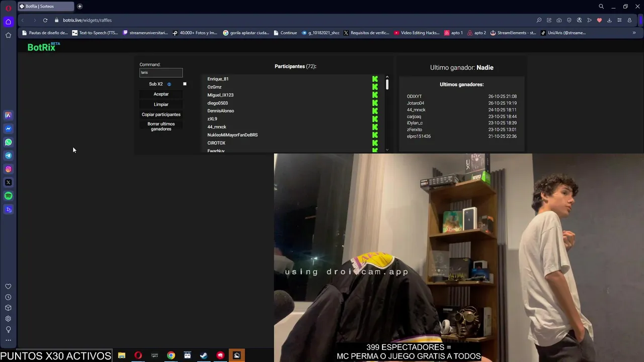This screenshot has width=644, height=362.
Task: Open the 'Text-to-Speech (TTS...' bookmark
Action: tap(95, 33)
